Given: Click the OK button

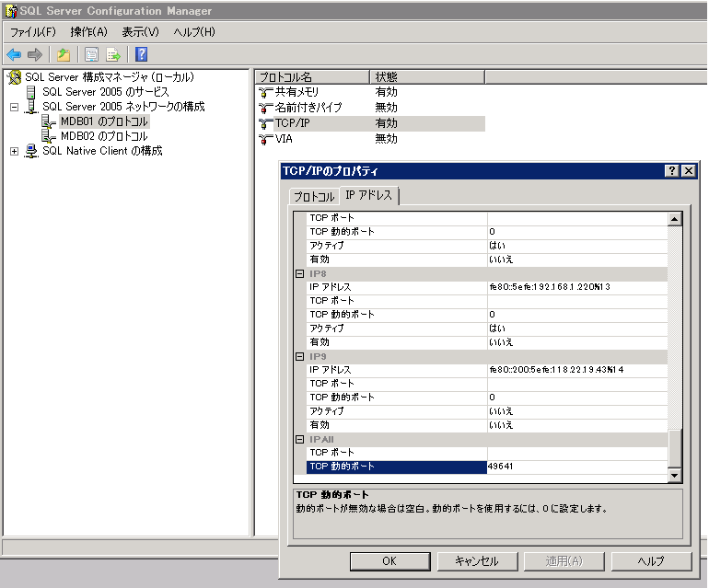Looking at the screenshot, I should (389, 560).
